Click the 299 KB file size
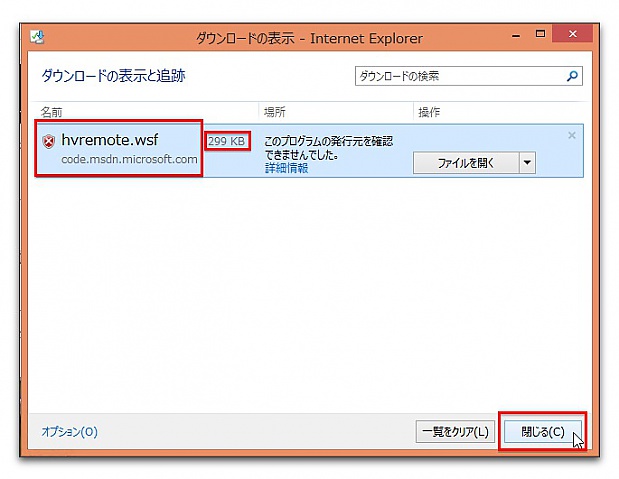Image resolution: width=619 pixels, height=479 pixels. [x=227, y=141]
